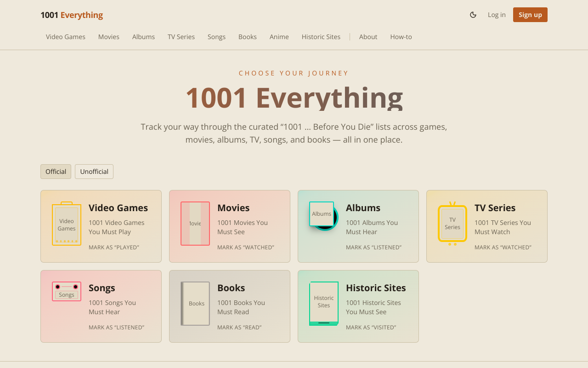Click 'MARK AS “PLAYED”' label
This screenshot has width=588, height=368.
tap(114, 247)
